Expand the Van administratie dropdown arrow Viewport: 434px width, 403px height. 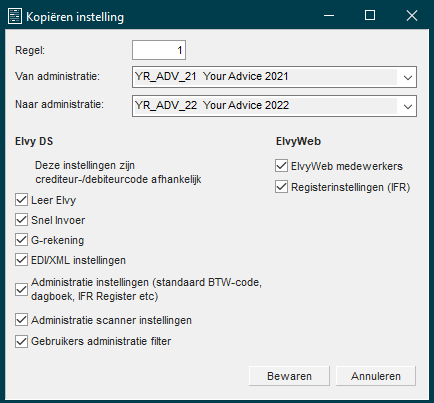pos(407,77)
